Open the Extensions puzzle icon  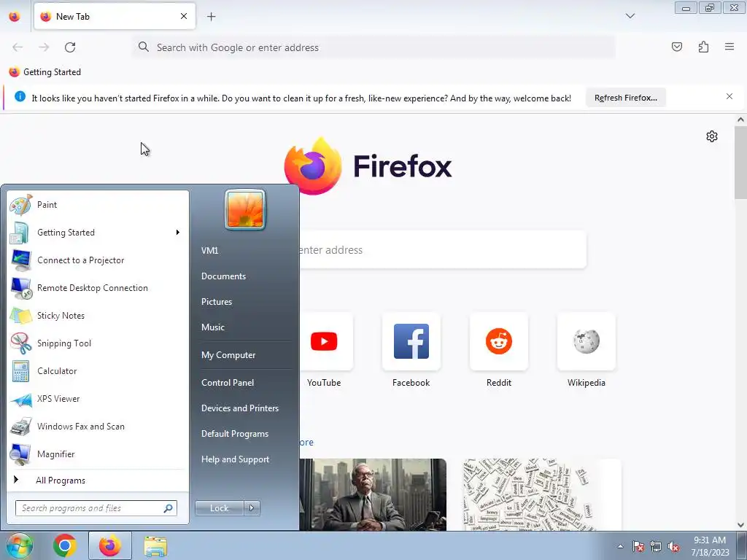click(x=703, y=47)
